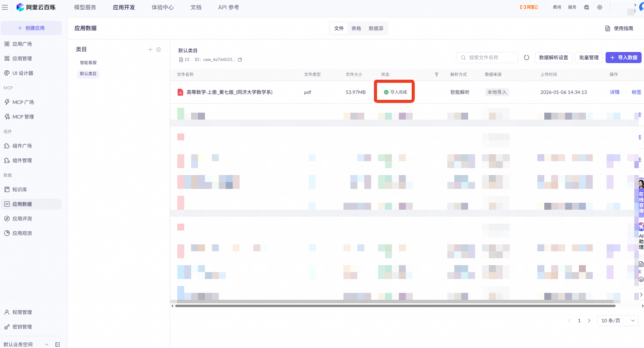Open the user avatar menu
Screen dimensions: 644x348
(641, 7)
